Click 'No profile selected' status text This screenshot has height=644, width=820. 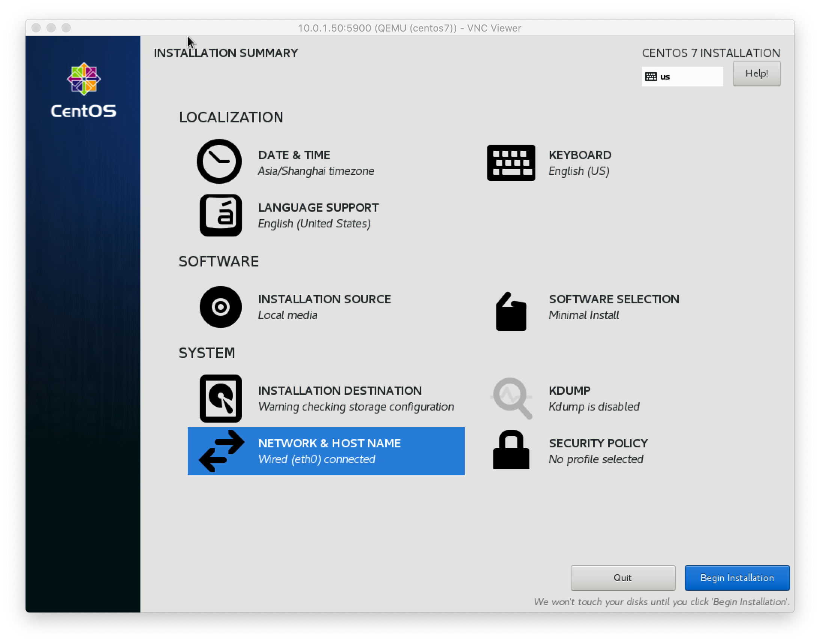click(x=596, y=459)
